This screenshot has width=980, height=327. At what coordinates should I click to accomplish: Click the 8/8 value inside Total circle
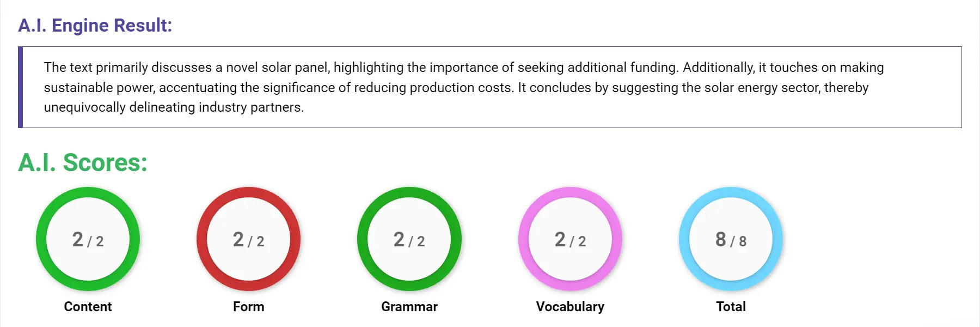[x=731, y=240]
